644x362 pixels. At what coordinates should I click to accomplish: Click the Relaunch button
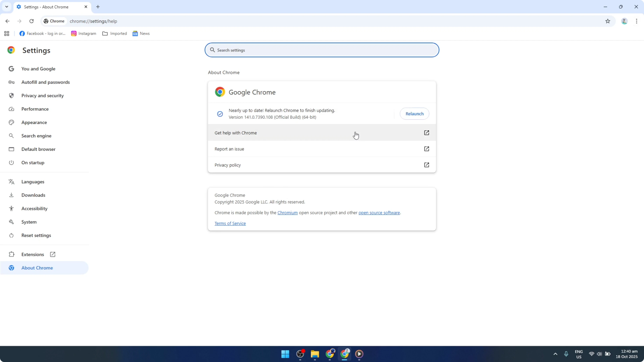414,114
